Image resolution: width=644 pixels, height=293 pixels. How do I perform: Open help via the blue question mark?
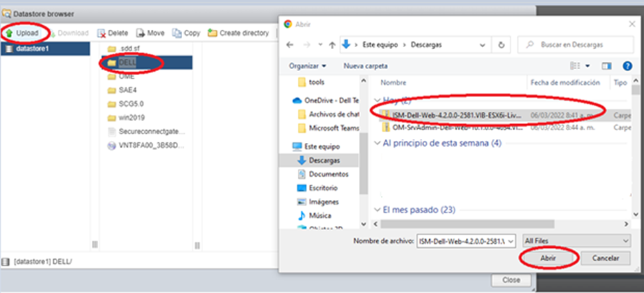tap(627, 66)
